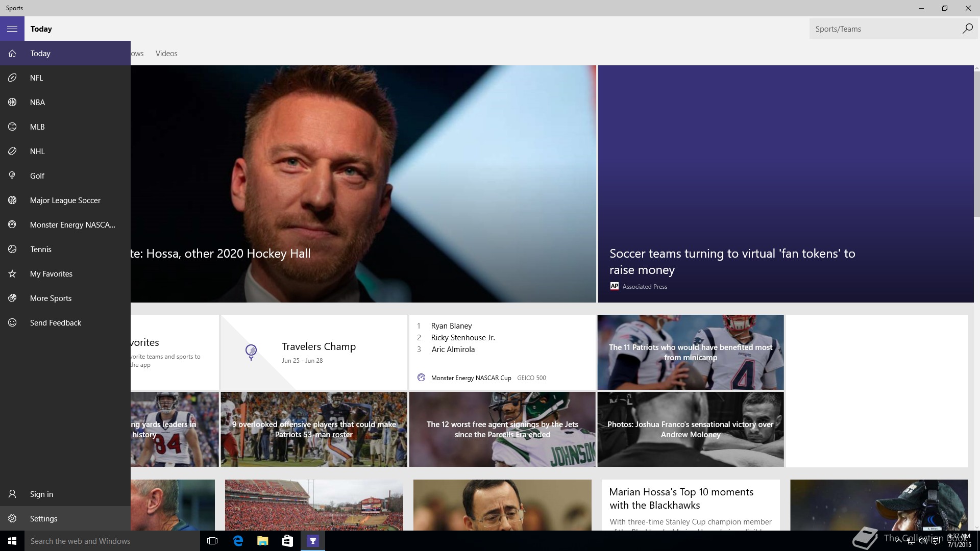Select the NBA basketball icon

[12, 102]
